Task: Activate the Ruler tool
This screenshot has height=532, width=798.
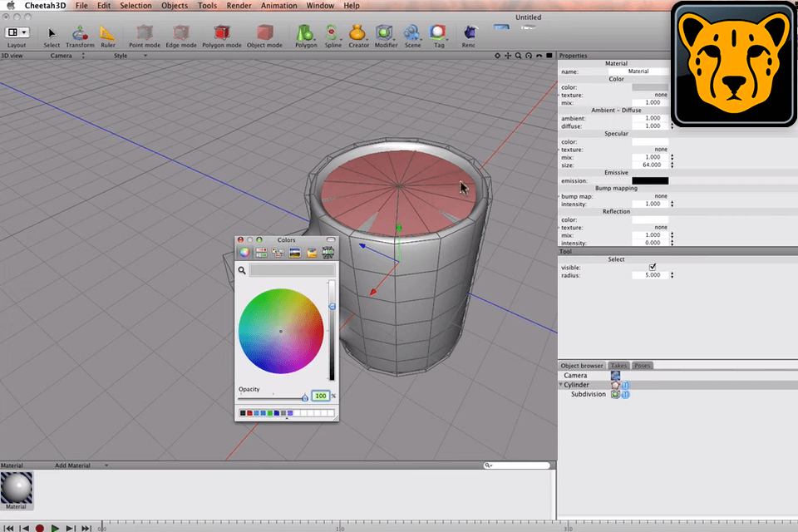Action: click(108, 34)
